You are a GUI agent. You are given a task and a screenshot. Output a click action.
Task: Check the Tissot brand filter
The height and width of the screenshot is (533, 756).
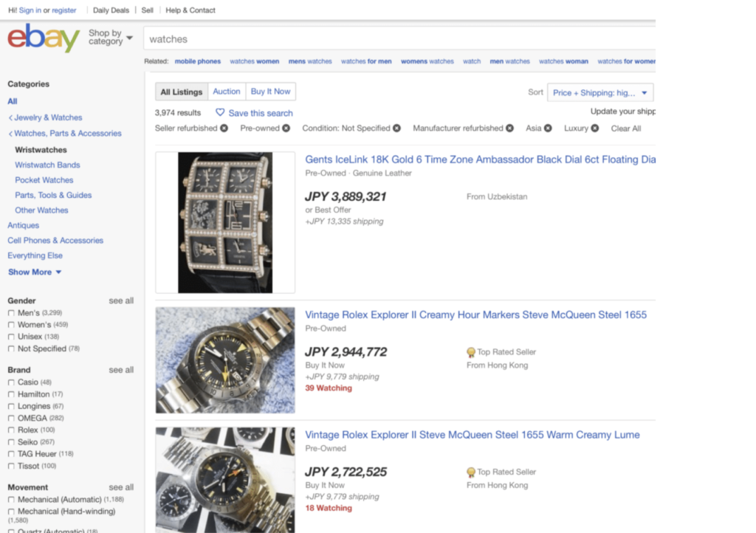(x=11, y=466)
